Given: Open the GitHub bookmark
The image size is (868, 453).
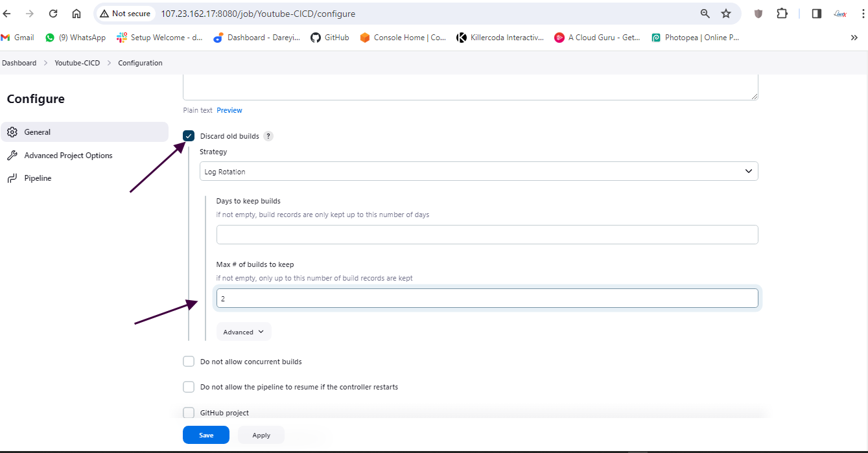Looking at the screenshot, I should click(329, 38).
